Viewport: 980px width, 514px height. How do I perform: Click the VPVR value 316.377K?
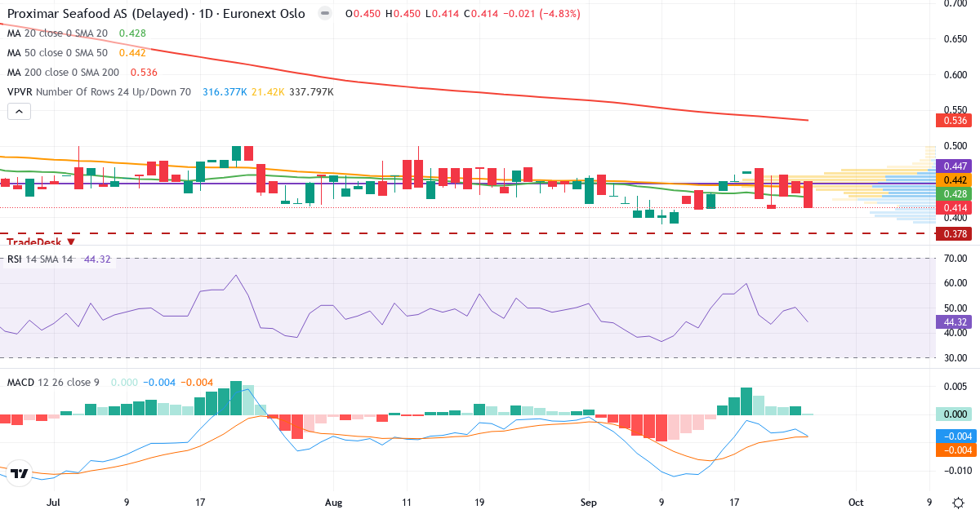coord(225,92)
